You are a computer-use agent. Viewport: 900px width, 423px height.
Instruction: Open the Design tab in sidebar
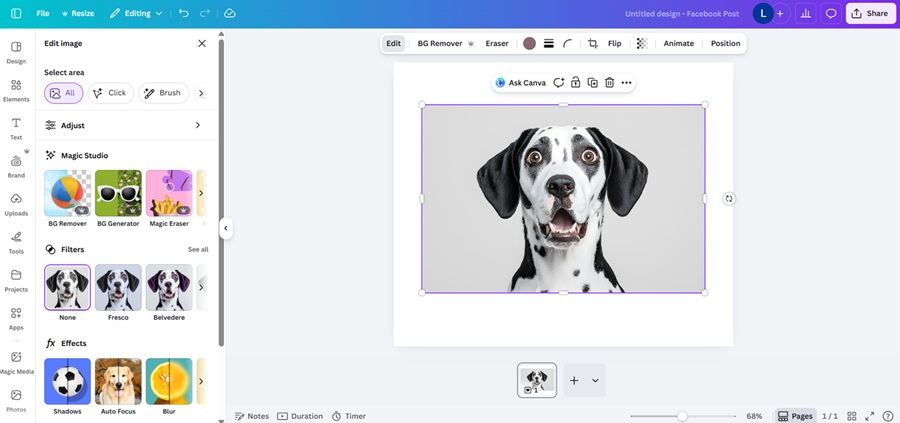point(16,52)
